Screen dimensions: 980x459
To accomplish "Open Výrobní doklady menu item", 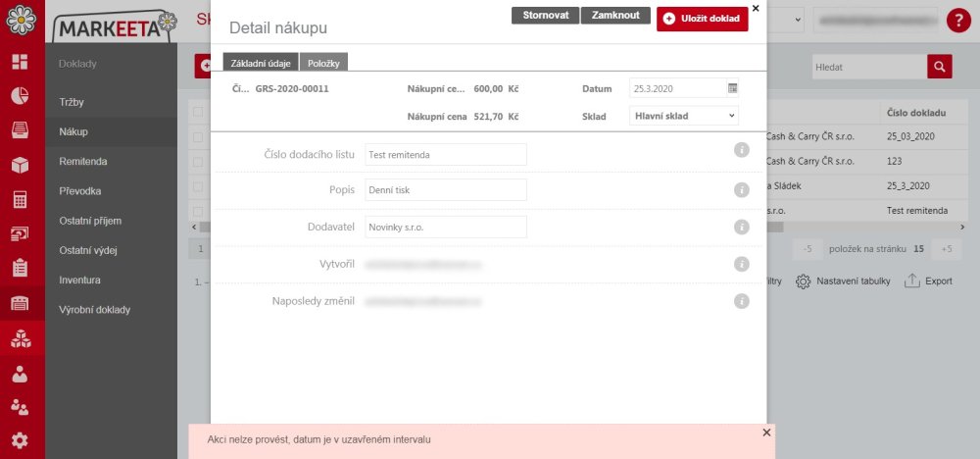I will tap(94, 310).
